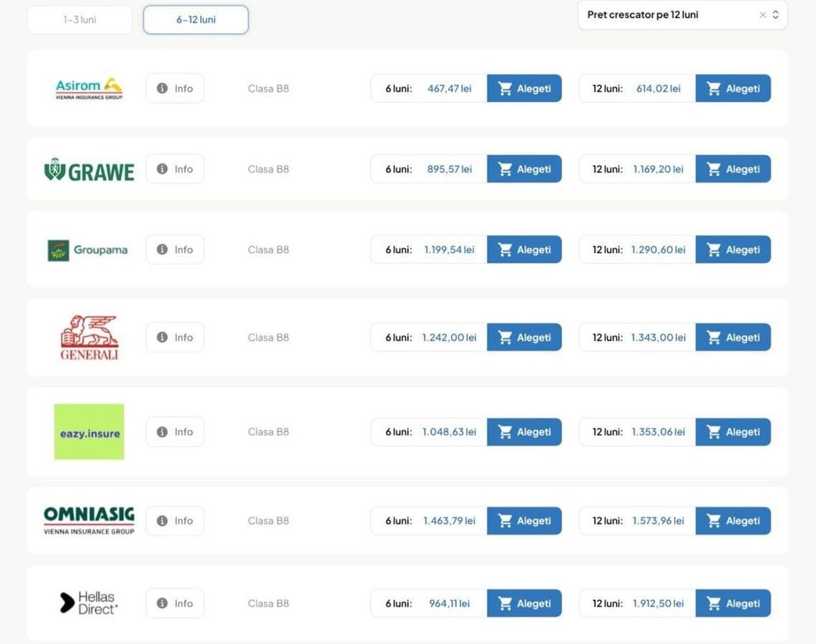Viewport: 816px width, 644px height.
Task: Click the Hellas Direct logo
Action: point(89,603)
